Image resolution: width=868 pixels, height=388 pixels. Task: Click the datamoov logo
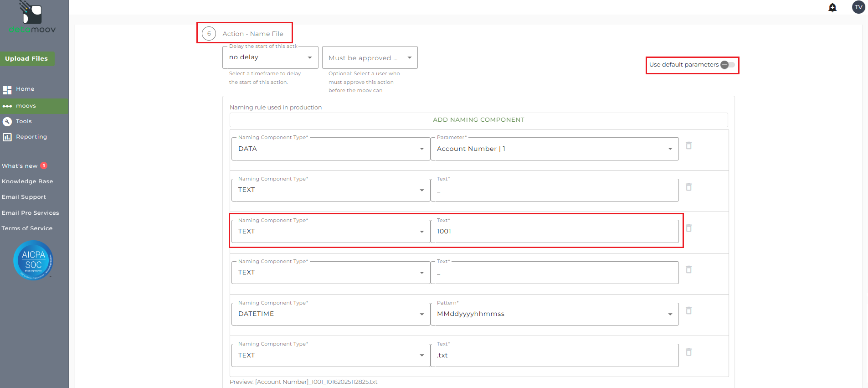pos(32,18)
